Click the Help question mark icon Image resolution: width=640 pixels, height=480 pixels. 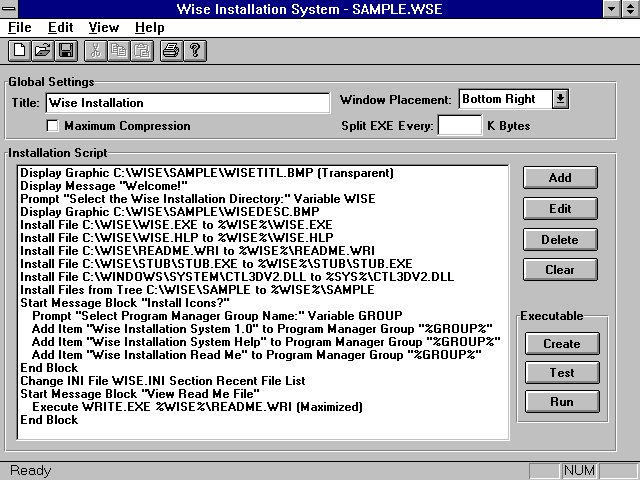(x=195, y=49)
